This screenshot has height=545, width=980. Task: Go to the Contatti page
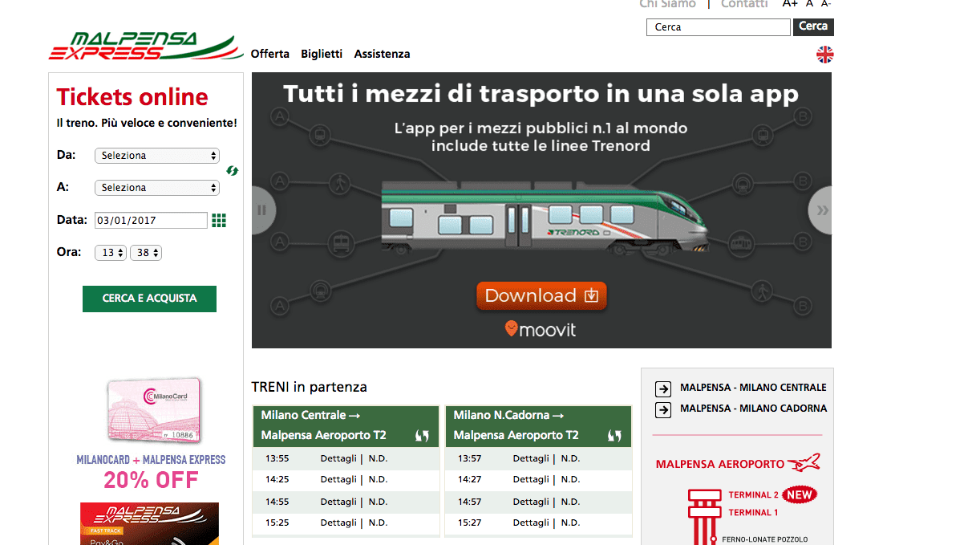click(744, 4)
